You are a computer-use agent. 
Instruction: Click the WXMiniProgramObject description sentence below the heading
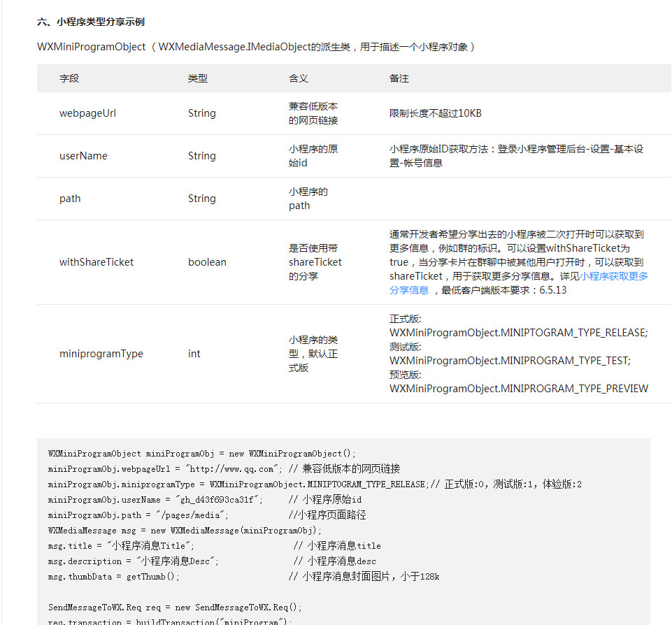point(256,47)
